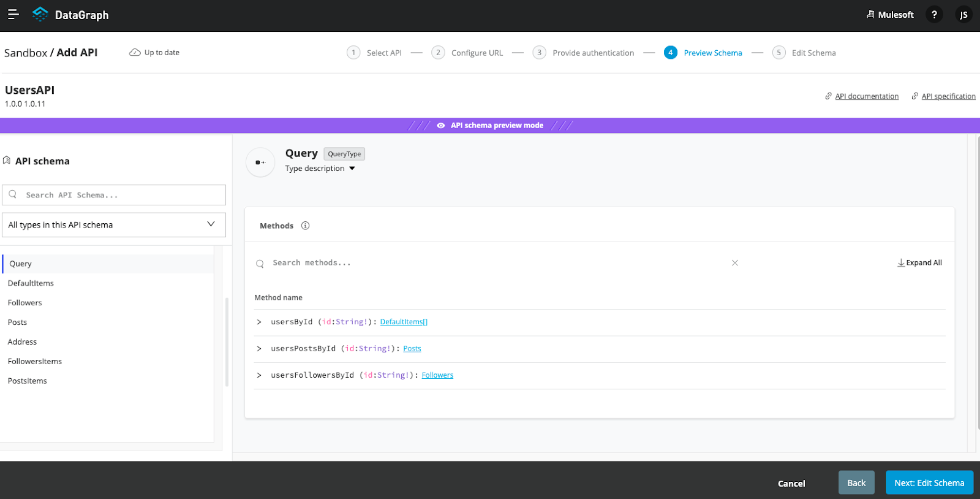Click the API documentation link icon
The image size is (980, 499).
pos(828,96)
